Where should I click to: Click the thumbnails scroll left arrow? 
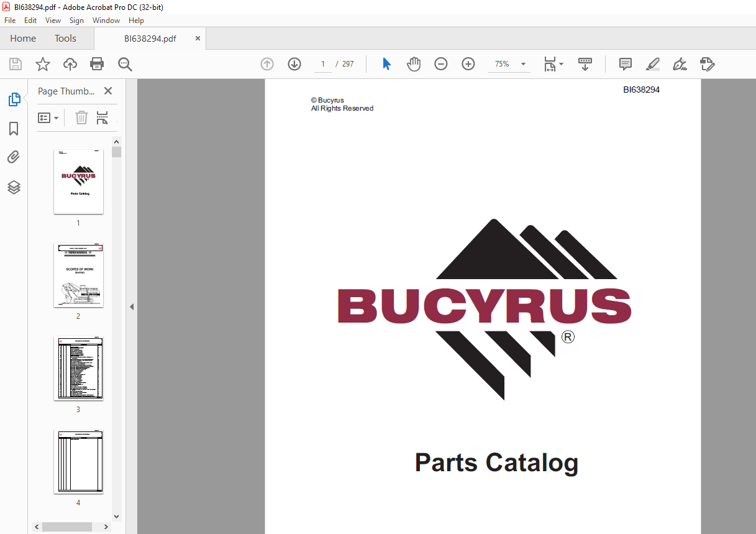point(37,527)
